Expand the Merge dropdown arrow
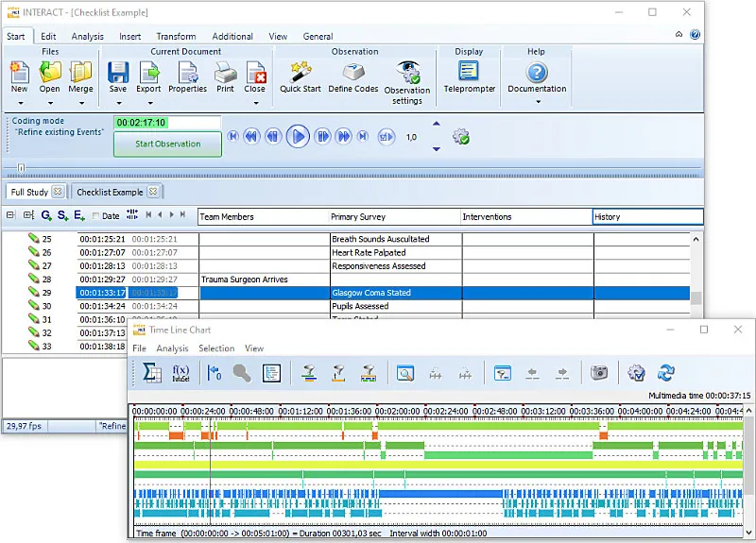This screenshot has width=756, height=543. [81, 103]
